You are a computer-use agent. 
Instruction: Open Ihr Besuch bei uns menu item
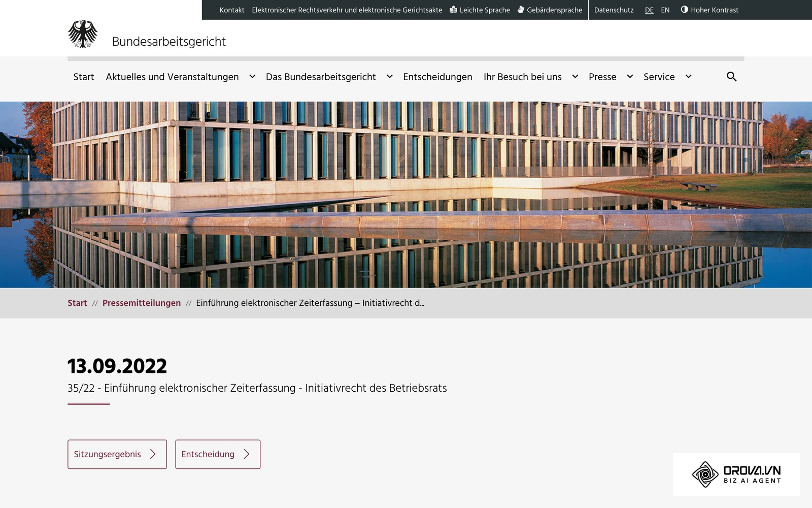tap(523, 77)
